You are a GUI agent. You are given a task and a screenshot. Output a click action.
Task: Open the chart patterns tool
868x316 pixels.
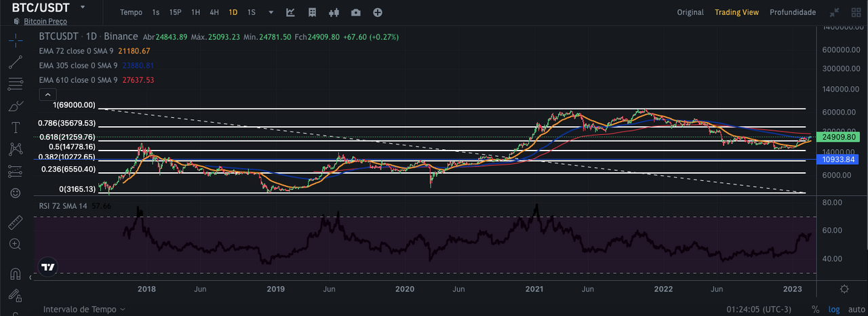(x=16, y=149)
